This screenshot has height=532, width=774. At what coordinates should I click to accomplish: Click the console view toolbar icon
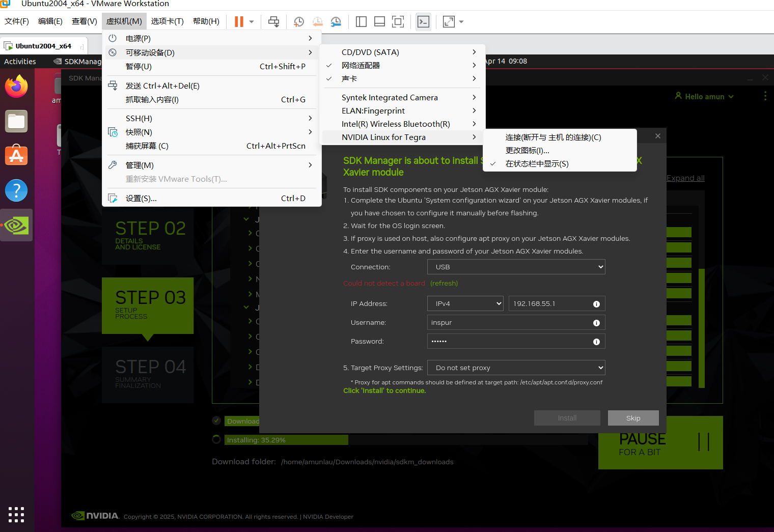(x=423, y=21)
